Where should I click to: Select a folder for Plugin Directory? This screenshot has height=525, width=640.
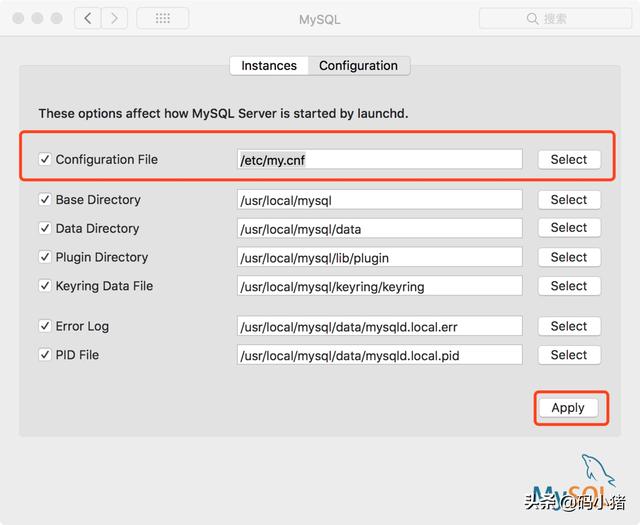(569, 257)
